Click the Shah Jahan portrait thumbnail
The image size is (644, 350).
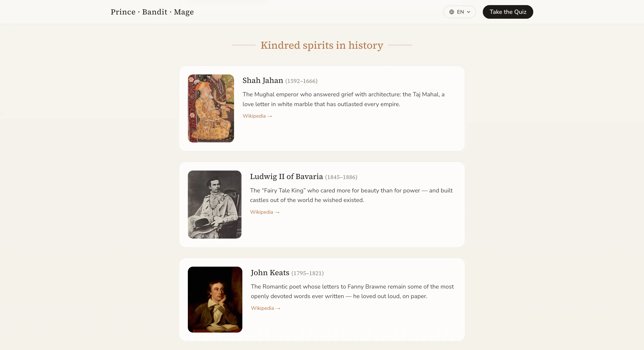pyautogui.click(x=211, y=108)
